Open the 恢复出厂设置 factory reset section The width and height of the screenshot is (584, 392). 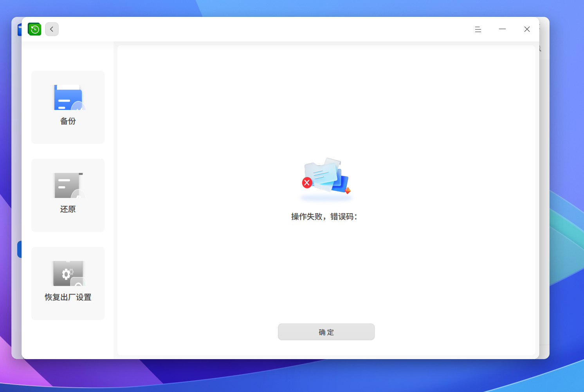pyautogui.click(x=68, y=283)
